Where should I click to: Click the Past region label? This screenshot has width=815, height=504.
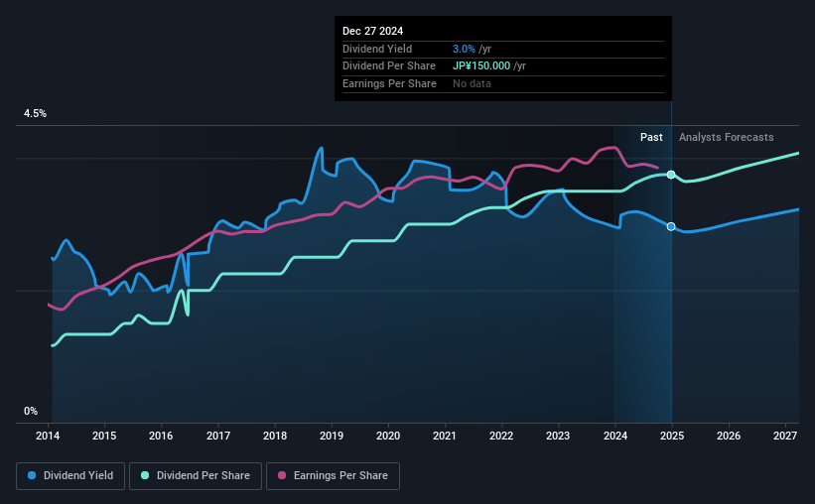point(651,137)
